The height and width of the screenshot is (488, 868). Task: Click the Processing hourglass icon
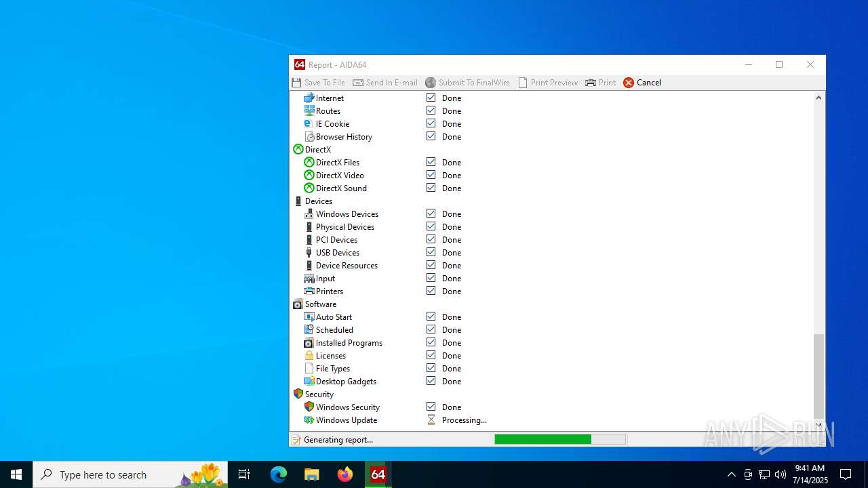431,420
